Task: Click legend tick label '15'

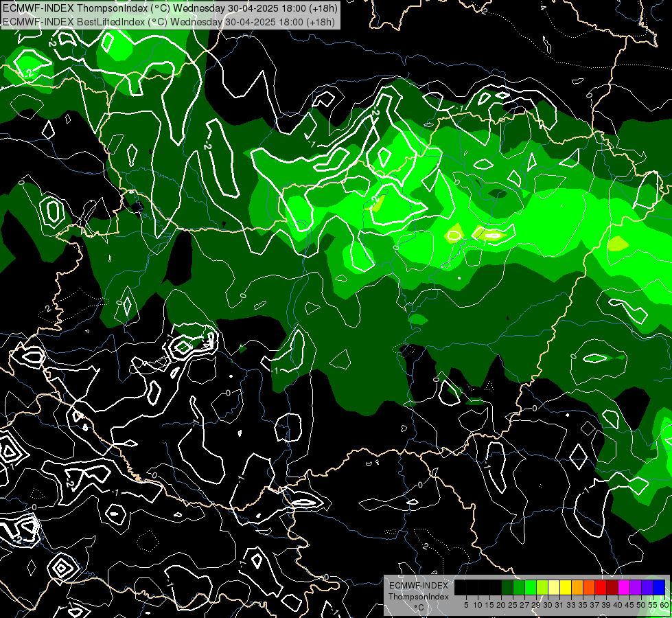Action: (489, 605)
